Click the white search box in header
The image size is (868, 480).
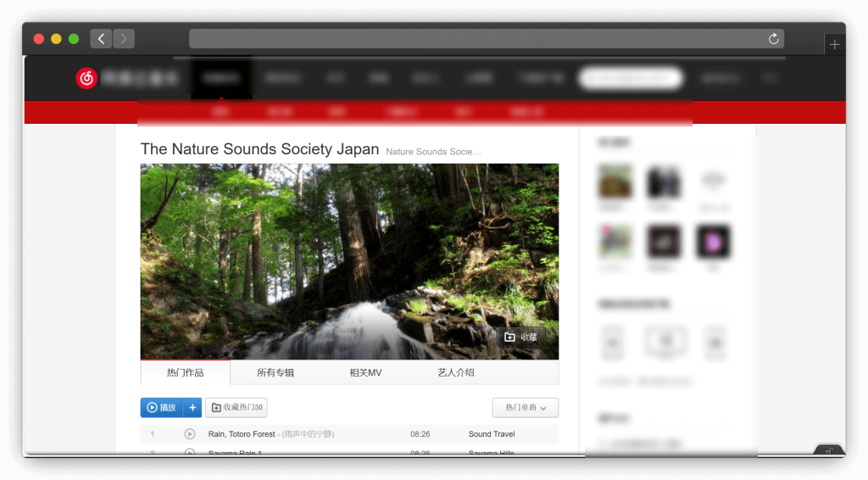pyautogui.click(x=631, y=79)
